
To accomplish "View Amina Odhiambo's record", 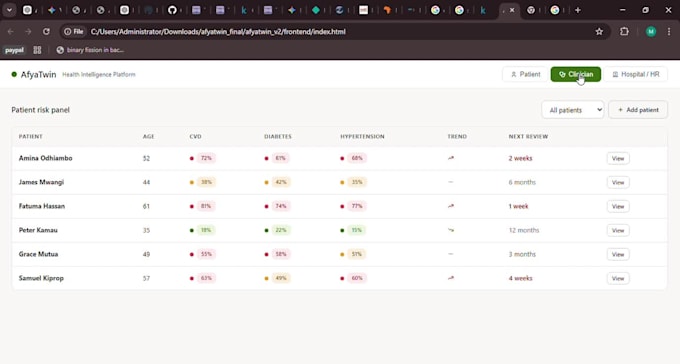I will pos(618,159).
